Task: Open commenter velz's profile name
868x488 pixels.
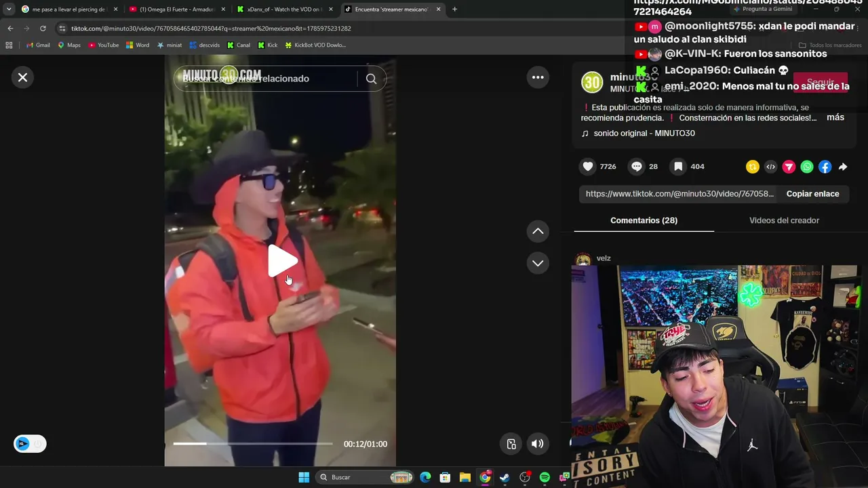Action: pos(604,258)
